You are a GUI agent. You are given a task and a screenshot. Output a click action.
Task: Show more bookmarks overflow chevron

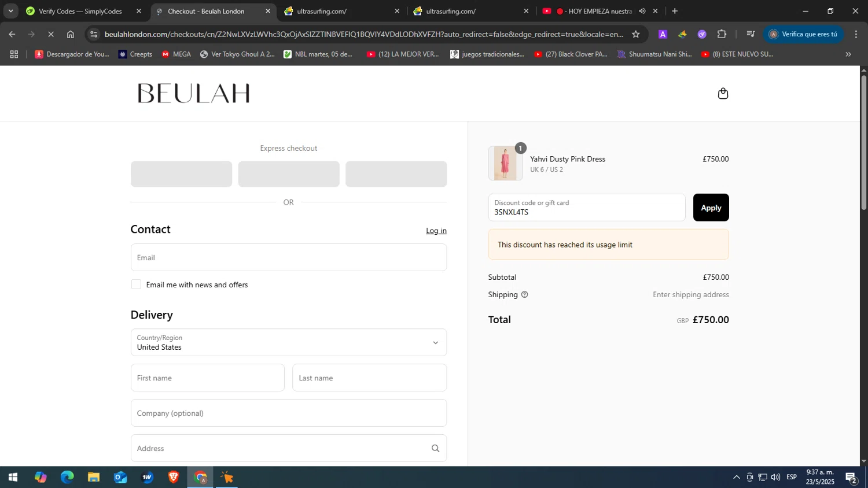click(x=848, y=54)
